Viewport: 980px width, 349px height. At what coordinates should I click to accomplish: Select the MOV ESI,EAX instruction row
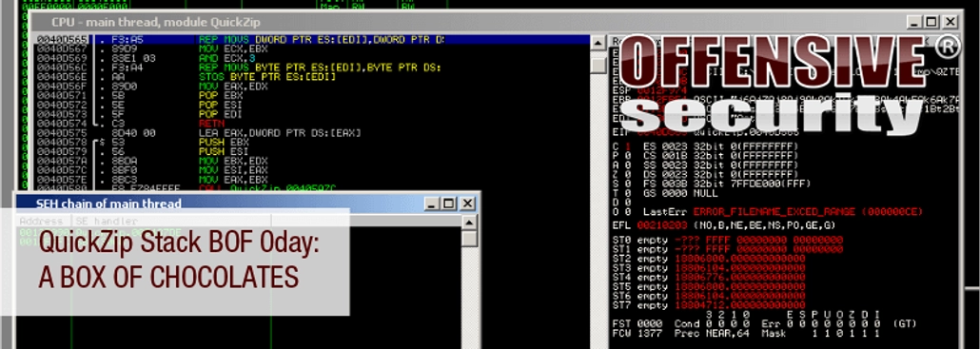pyautogui.click(x=311, y=170)
